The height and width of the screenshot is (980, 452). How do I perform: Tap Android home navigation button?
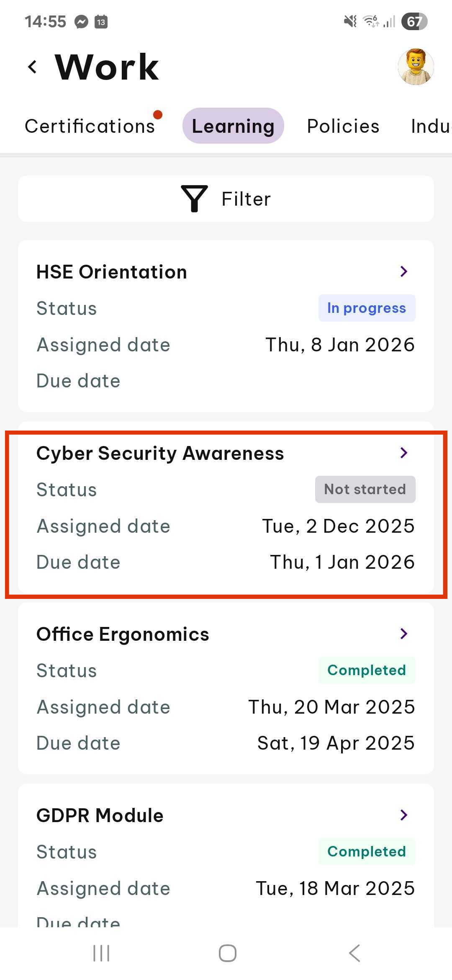[x=227, y=954]
